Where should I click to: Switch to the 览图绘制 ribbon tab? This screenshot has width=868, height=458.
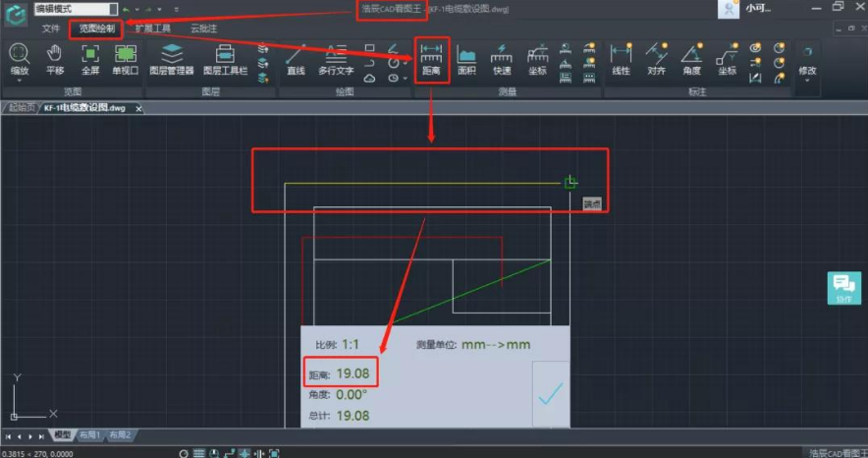[96, 29]
